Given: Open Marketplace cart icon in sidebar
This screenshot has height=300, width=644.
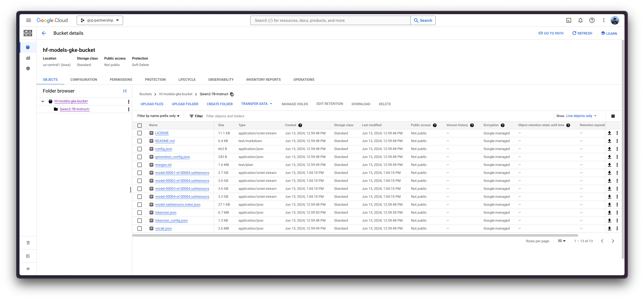Looking at the screenshot, I should (28, 243).
